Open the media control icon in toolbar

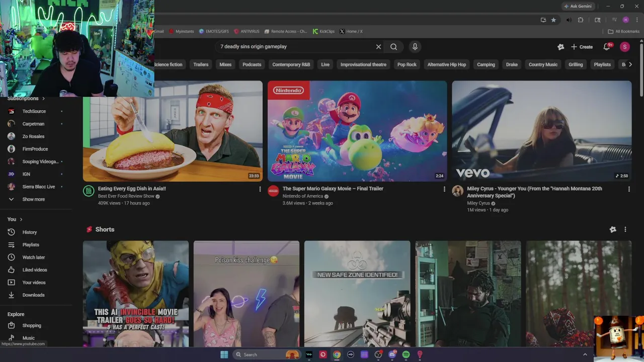click(614, 20)
